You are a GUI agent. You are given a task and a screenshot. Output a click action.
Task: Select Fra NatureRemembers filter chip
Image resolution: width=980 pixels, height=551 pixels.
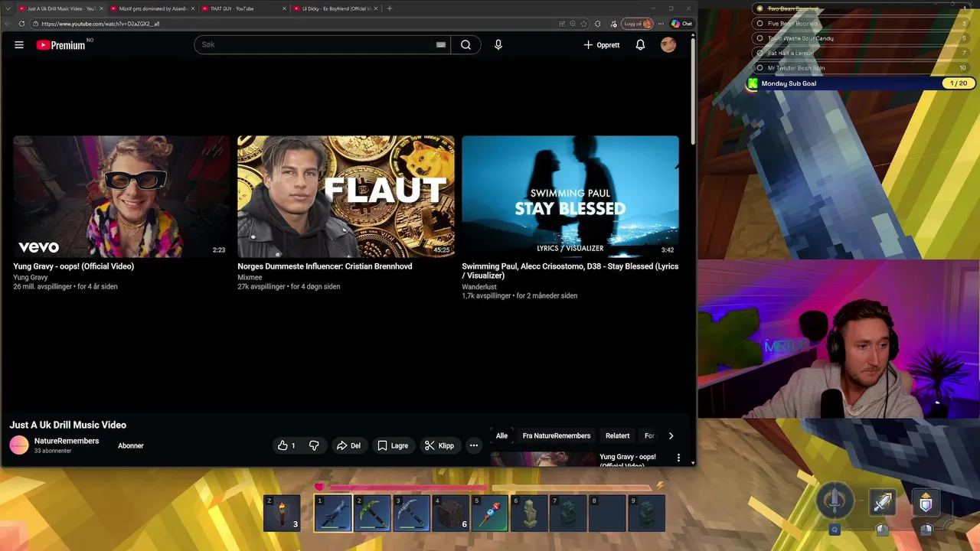point(557,435)
